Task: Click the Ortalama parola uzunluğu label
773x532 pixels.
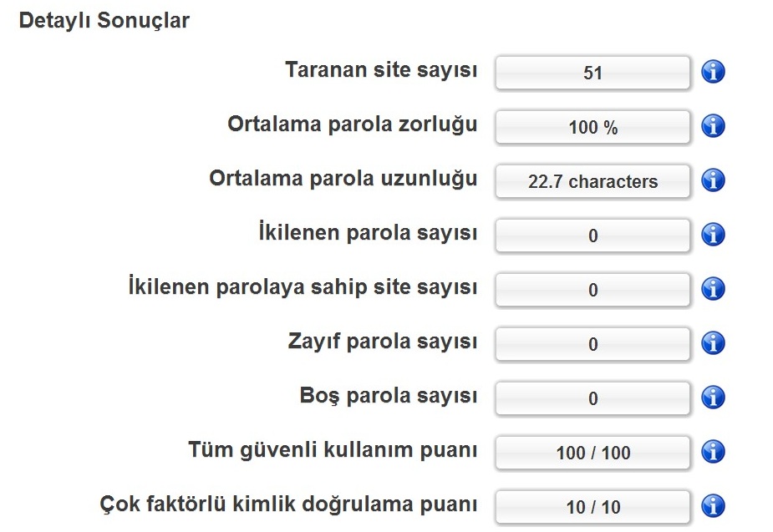Action: 343,179
